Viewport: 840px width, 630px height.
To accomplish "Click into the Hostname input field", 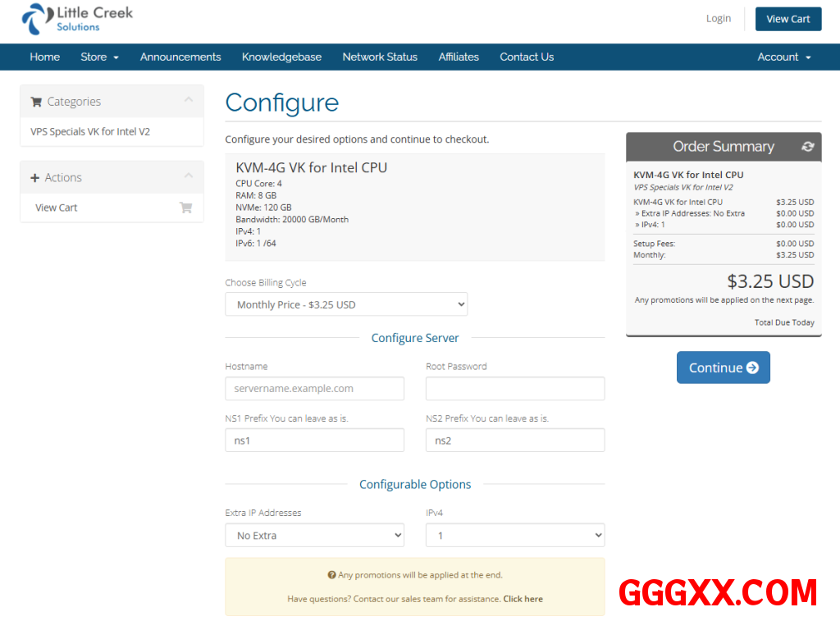I will [x=314, y=389].
